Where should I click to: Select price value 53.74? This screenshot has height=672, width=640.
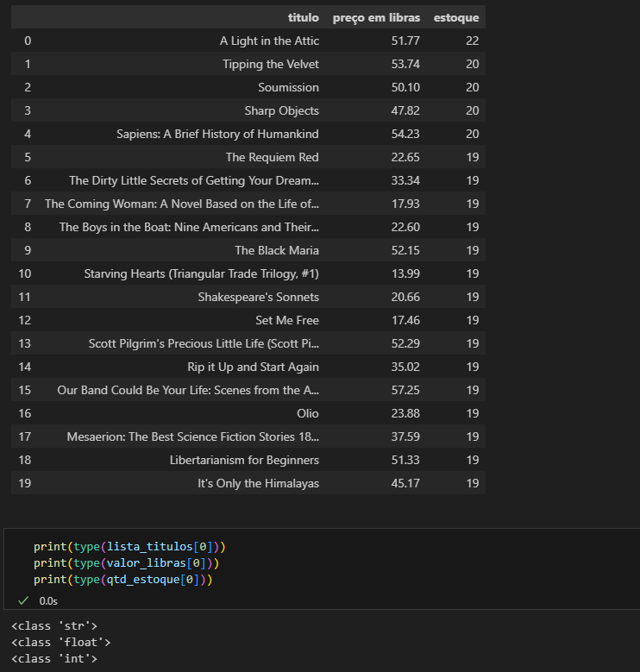tap(405, 64)
